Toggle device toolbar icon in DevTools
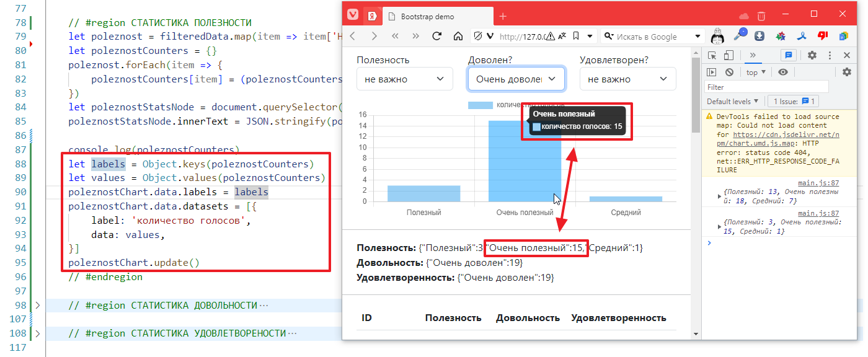This screenshot has height=357, width=868. pyautogui.click(x=729, y=56)
